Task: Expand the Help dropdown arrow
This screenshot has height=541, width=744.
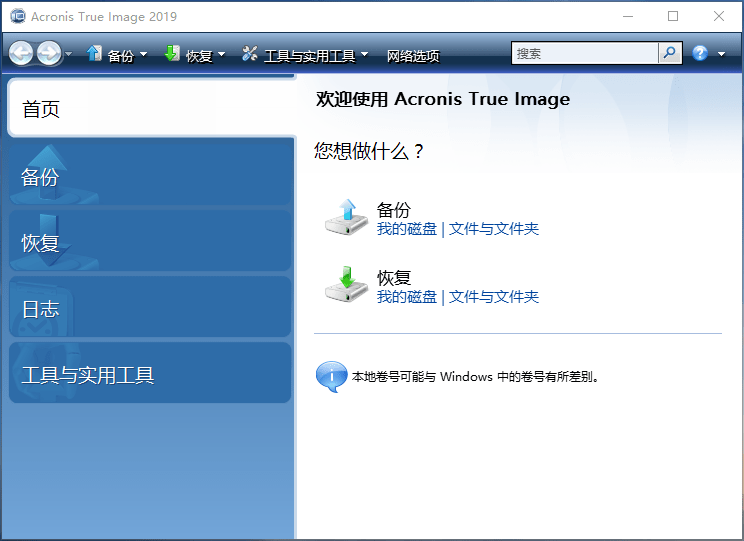Action: coord(721,55)
